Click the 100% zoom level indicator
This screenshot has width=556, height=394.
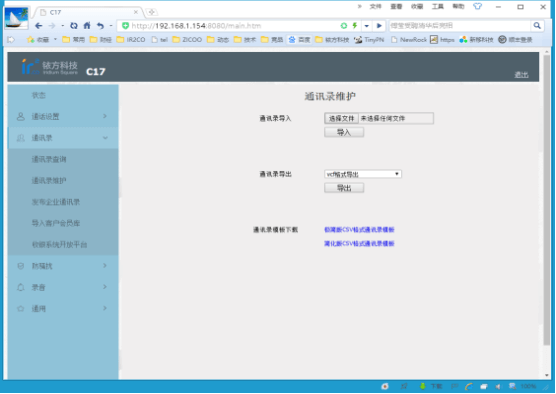(x=528, y=386)
